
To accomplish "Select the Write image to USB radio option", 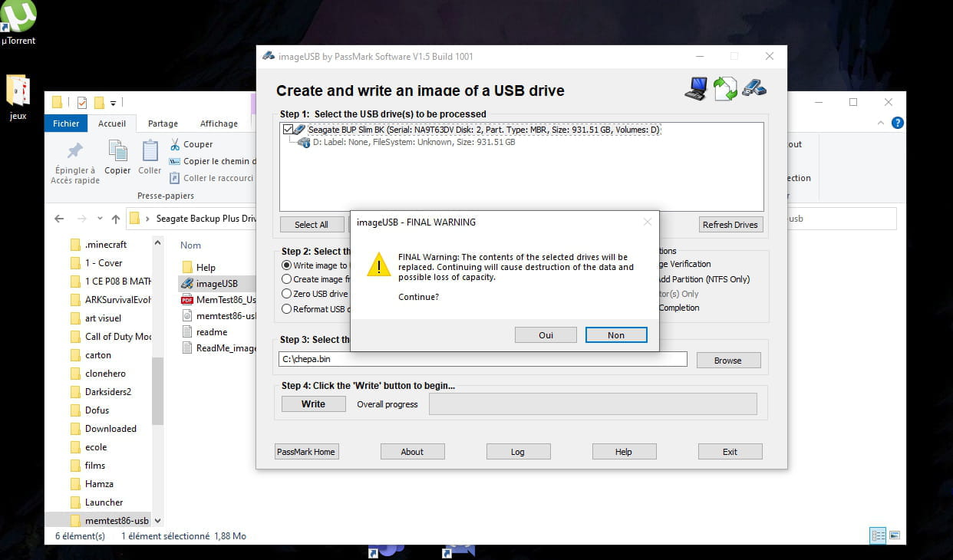I will pos(287,265).
